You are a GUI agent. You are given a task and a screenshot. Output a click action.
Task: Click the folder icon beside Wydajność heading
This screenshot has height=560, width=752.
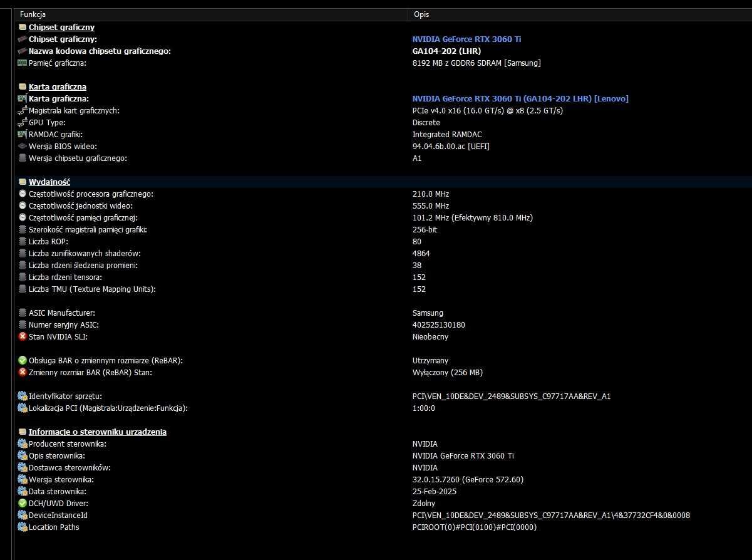coord(23,182)
